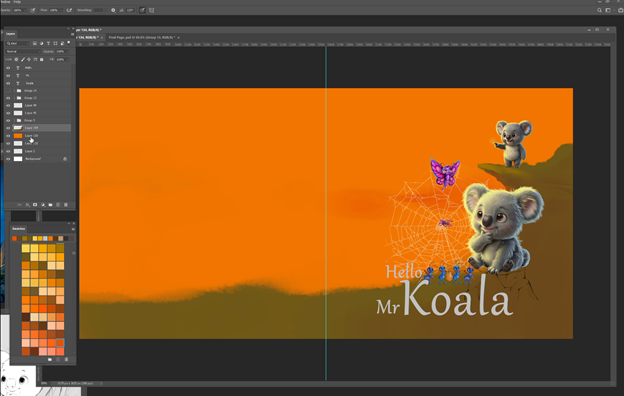
Task: Open symmetry paint options butterfly icon
Action: click(x=152, y=10)
